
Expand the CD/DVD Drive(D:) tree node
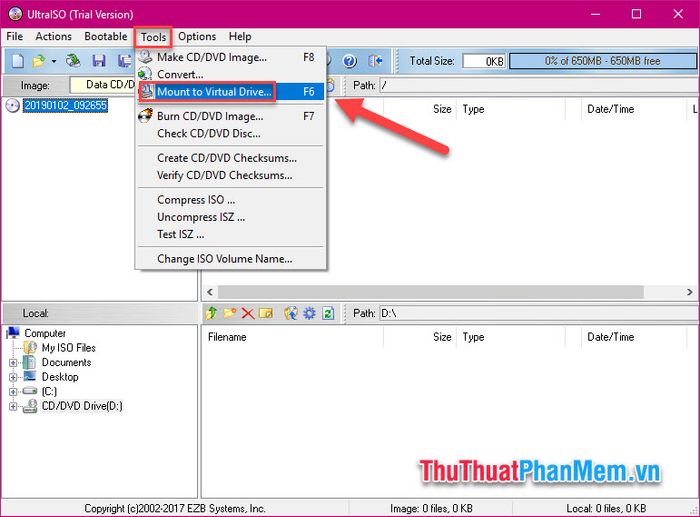click(13, 406)
